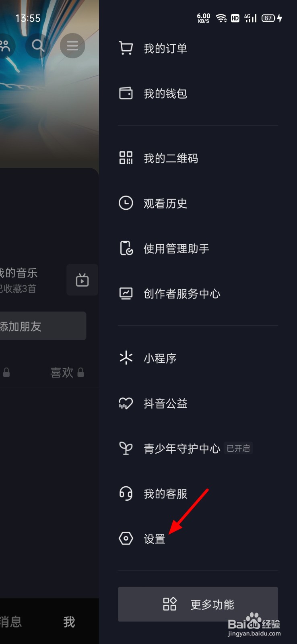Tap the 创作者服务中心 monitor icon
The width and height of the screenshot is (297, 644).
coord(126,293)
